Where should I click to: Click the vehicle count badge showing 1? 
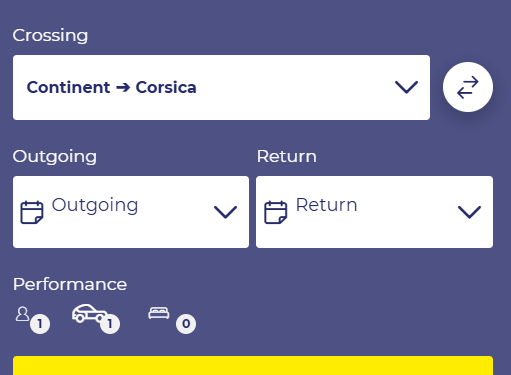point(110,324)
